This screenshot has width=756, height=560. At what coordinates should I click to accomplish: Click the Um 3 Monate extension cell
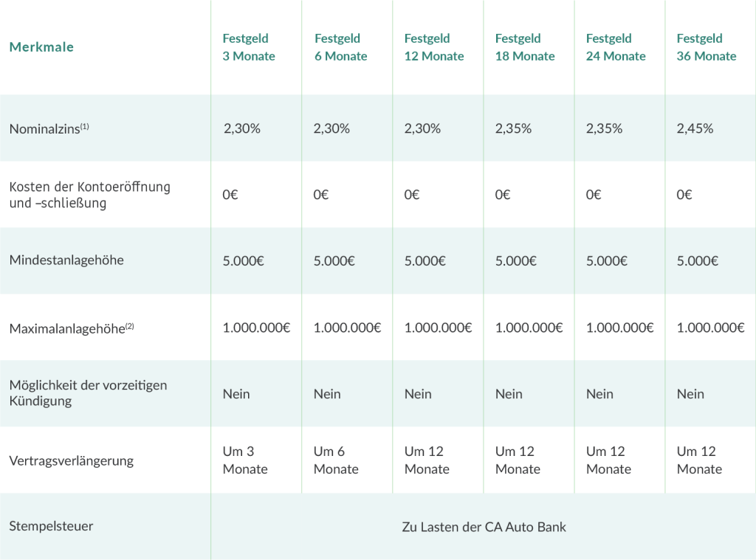(x=244, y=460)
